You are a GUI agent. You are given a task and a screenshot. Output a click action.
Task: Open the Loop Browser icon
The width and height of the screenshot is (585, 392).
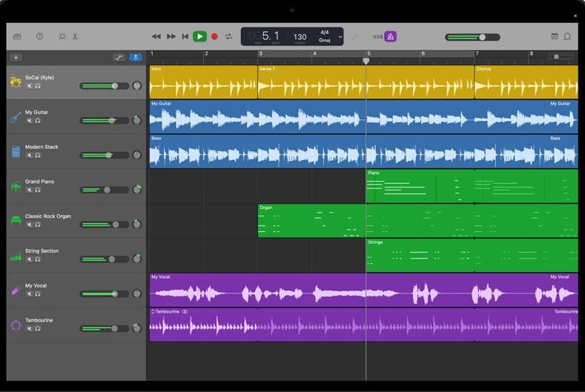click(567, 36)
